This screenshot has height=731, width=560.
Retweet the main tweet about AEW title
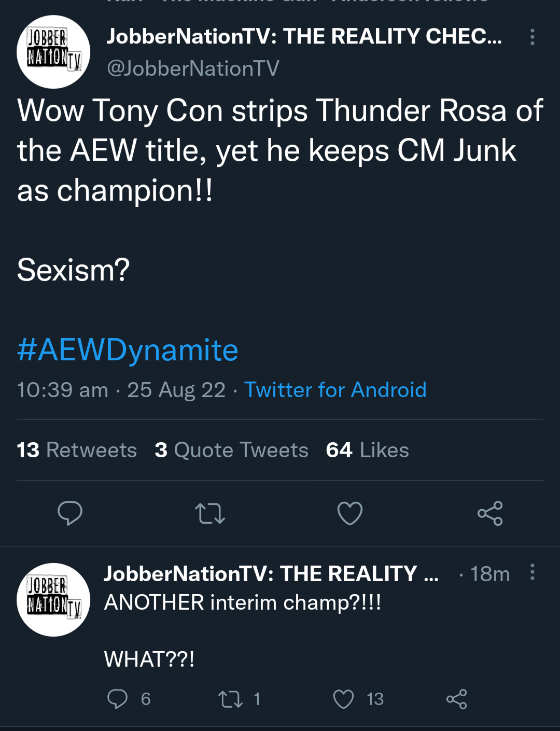click(209, 513)
